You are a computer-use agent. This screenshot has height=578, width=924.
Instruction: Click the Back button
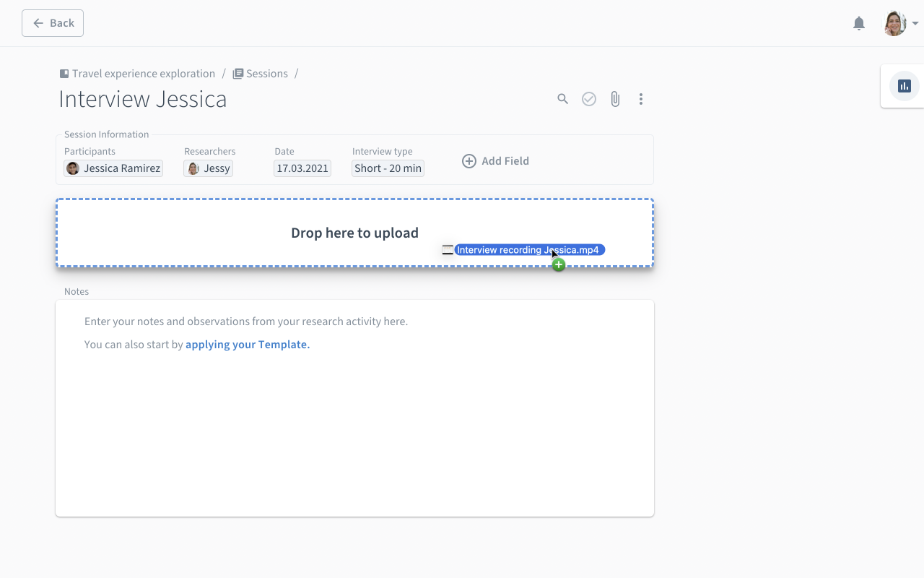[53, 23]
